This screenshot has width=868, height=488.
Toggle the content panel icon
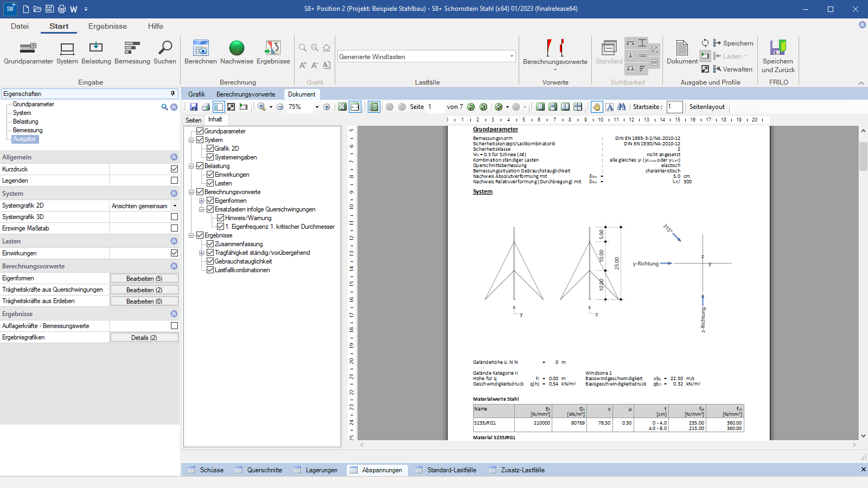(374, 107)
